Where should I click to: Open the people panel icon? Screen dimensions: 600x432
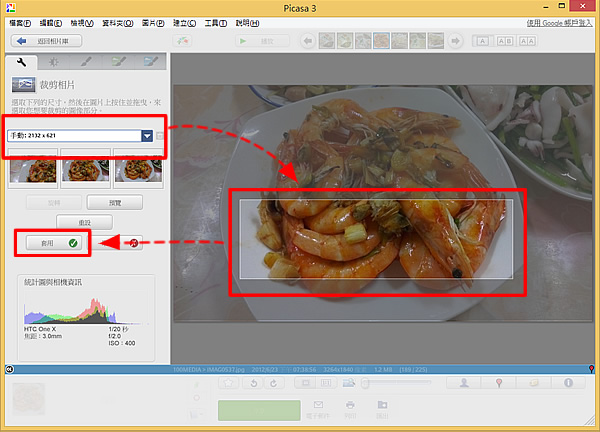(464, 382)
